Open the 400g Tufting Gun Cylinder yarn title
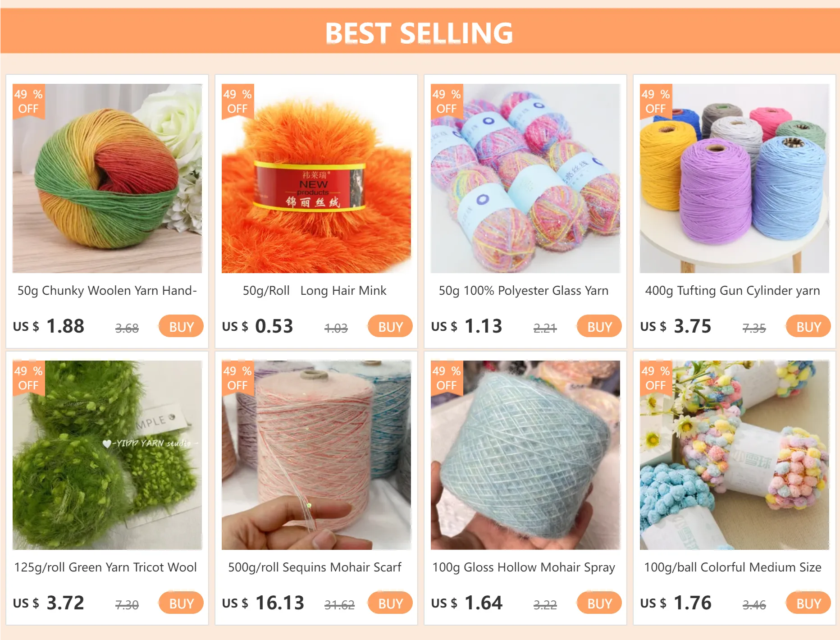The height and width of the screenshot is (640, 840). click(733, 291)
